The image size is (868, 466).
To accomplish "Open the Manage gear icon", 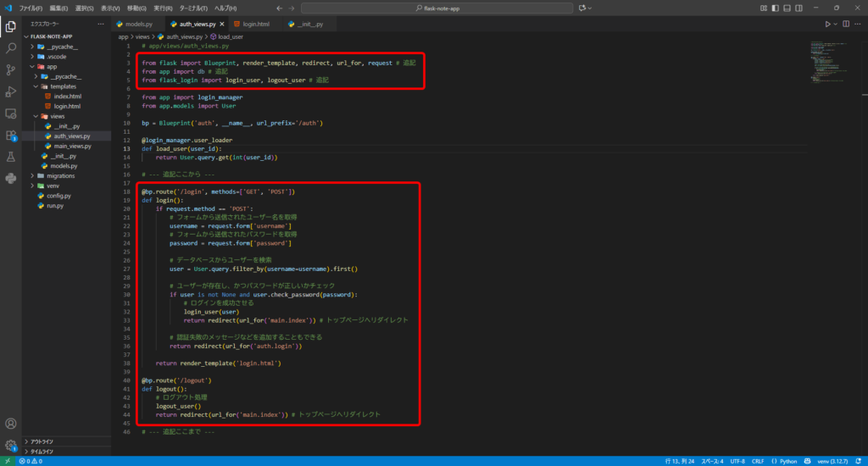I will [x=11, y=446].
